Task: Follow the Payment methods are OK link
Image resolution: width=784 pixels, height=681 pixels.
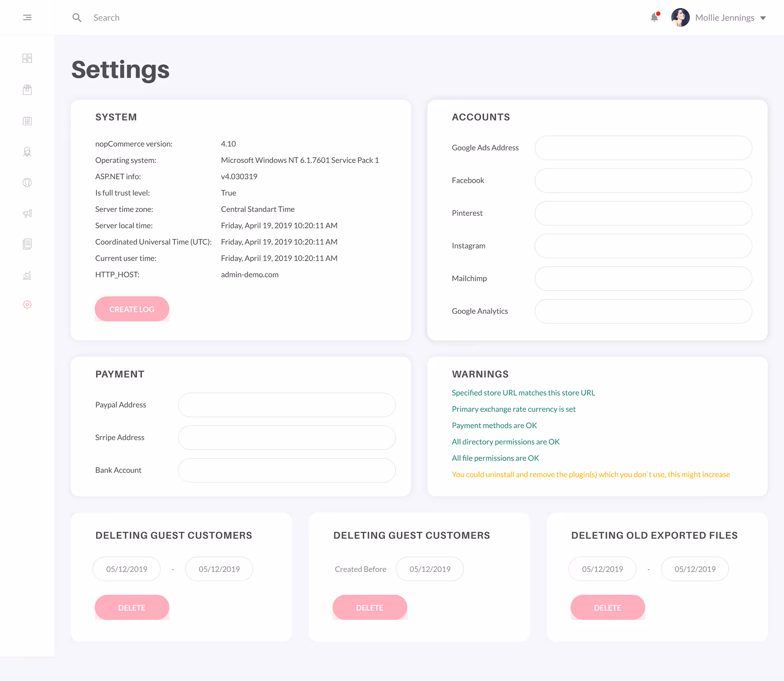Action: [x=494, y=425]
